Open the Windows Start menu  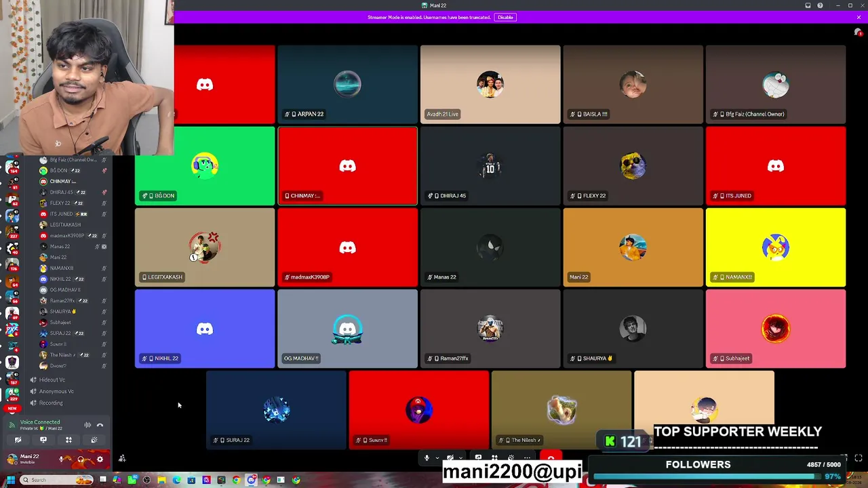click(10, 480)
